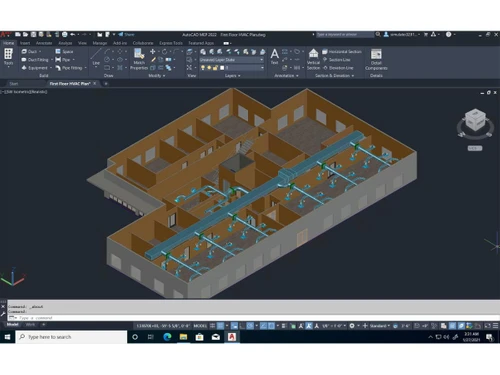Click the Help question mark icon
Screen dimensions: 500x375
(x=448, y=34)
